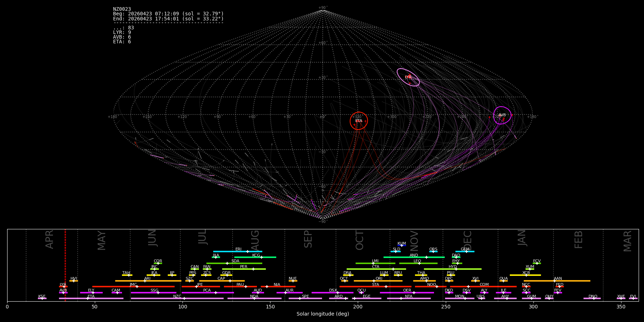Click the 'End: 20260423 17:54:01' header line

(168, 19)
